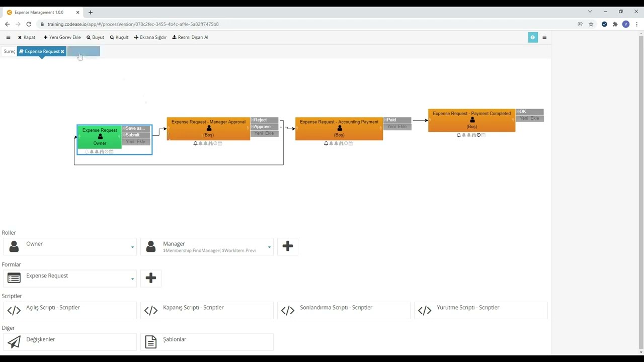The width and height of the screenshot is (644, 362).
Task: Bookmark this page with the star icon
Action: 591,24
